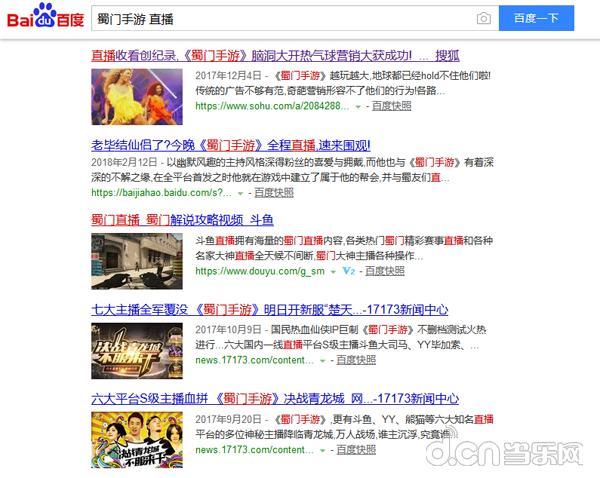The height and width of the screenshot is (478, 600).
Task: Expand dropdown arrow beside sohu URL
Action: [x=358, y=107]
